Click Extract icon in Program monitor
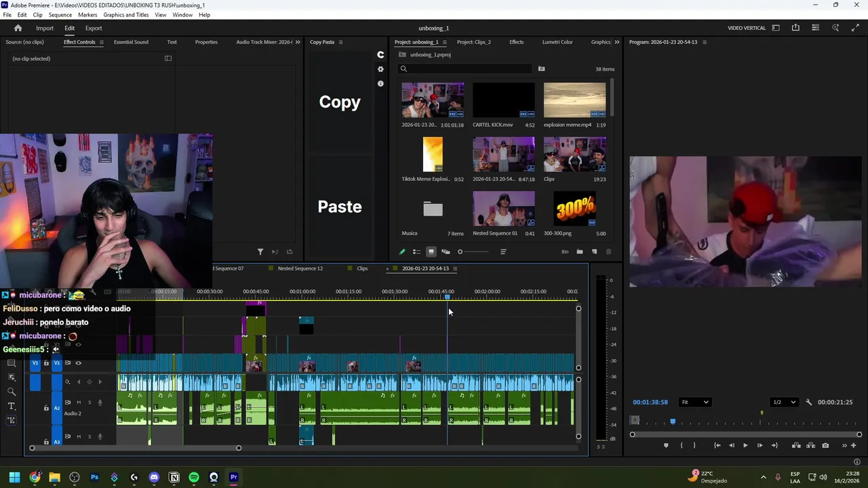 pyautogui.click(x=810, y=445)
